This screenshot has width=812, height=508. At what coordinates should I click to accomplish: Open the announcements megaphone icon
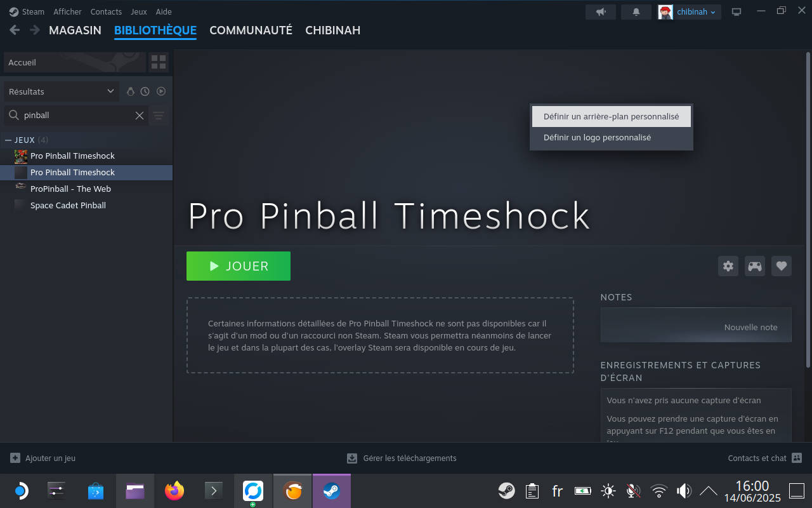click(601, 11)
